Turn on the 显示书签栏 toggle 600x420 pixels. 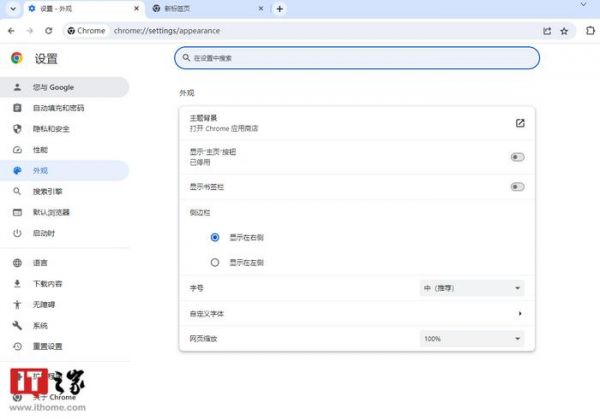tap(517, 187)
